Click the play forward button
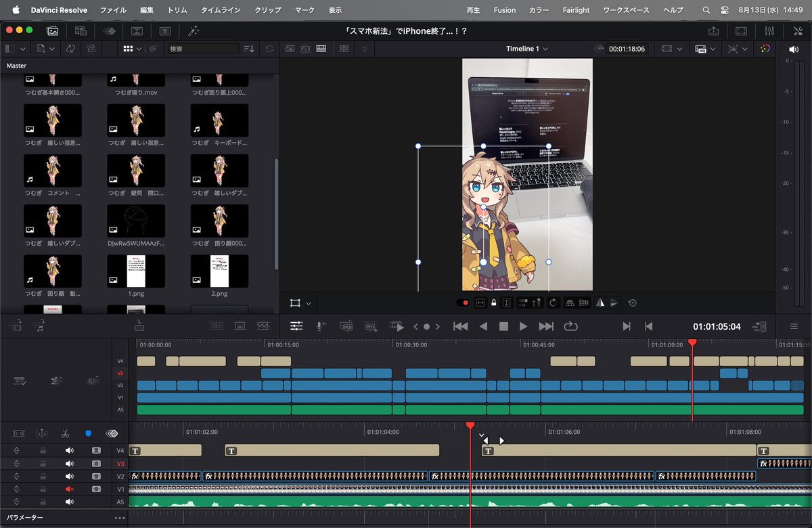Viewport: 812px width, 528px height. tap(523, 326)
